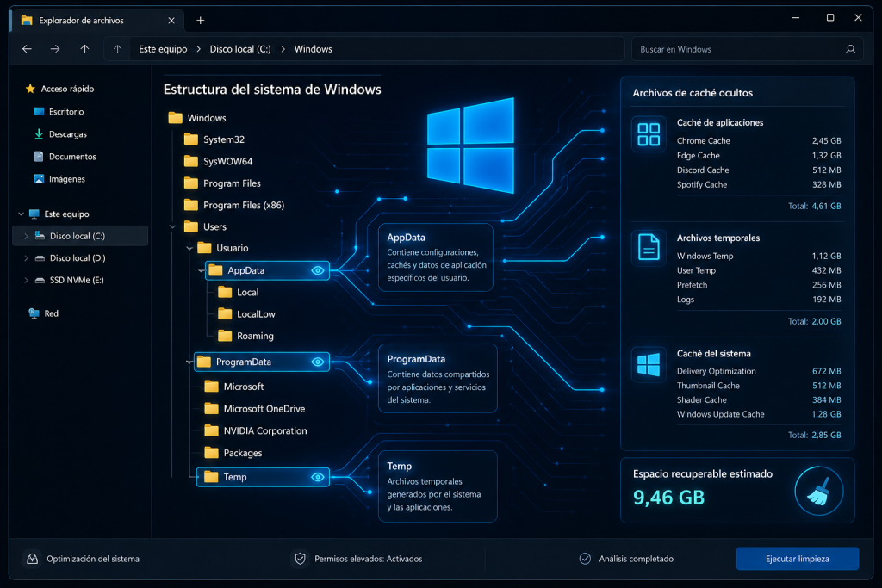Open Escritorio in quick access
This screenshot has width=882, height=588.
[x=66, y=111]
